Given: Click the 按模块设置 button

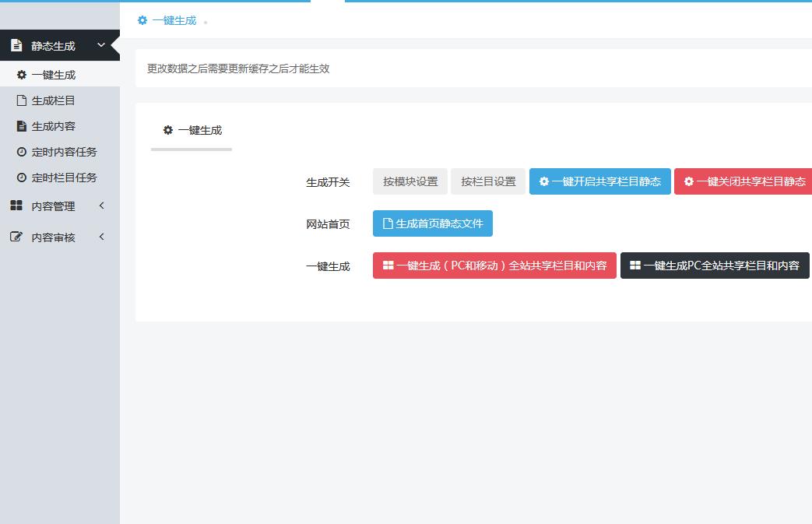Looking at the screenshot, I should (x=410, y=181).
